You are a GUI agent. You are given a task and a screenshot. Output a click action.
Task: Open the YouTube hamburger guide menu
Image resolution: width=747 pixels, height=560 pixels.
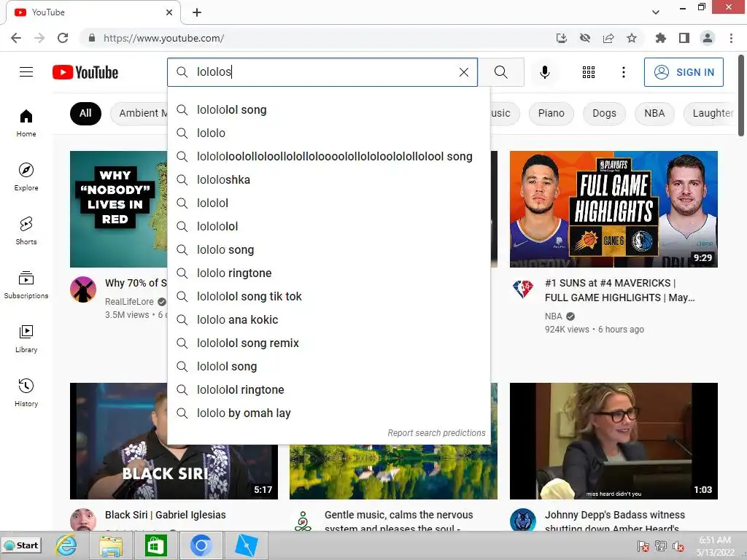pos(26,72)
